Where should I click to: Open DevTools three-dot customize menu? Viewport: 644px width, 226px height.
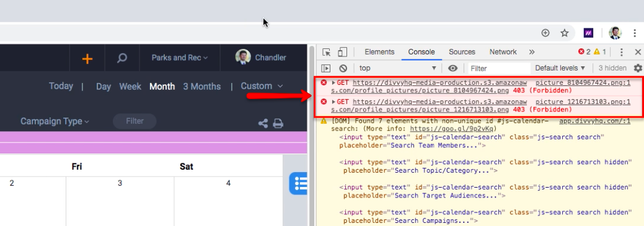click(622, 52)
